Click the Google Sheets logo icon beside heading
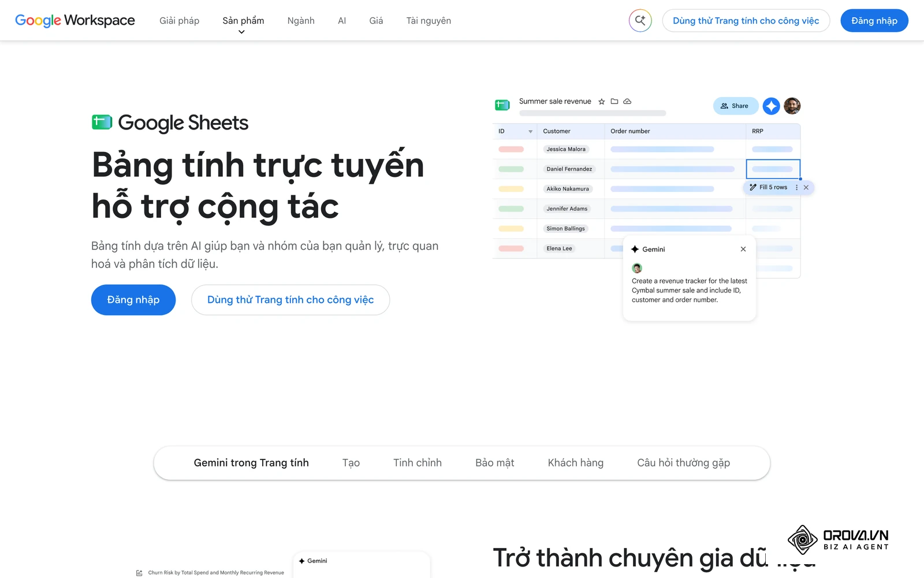This screenshot has height=578, width=924. (x=102, y=122)
